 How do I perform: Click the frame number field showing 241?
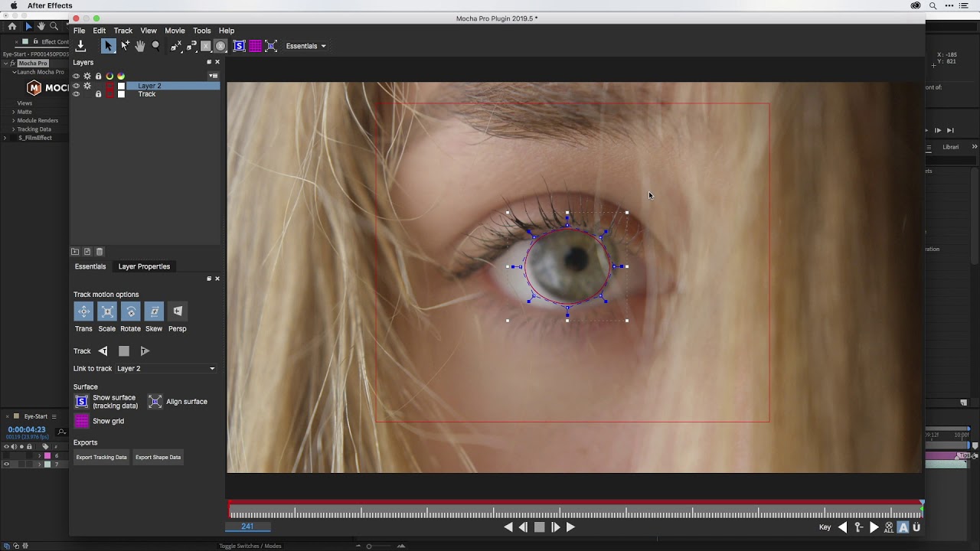point(248,527)
